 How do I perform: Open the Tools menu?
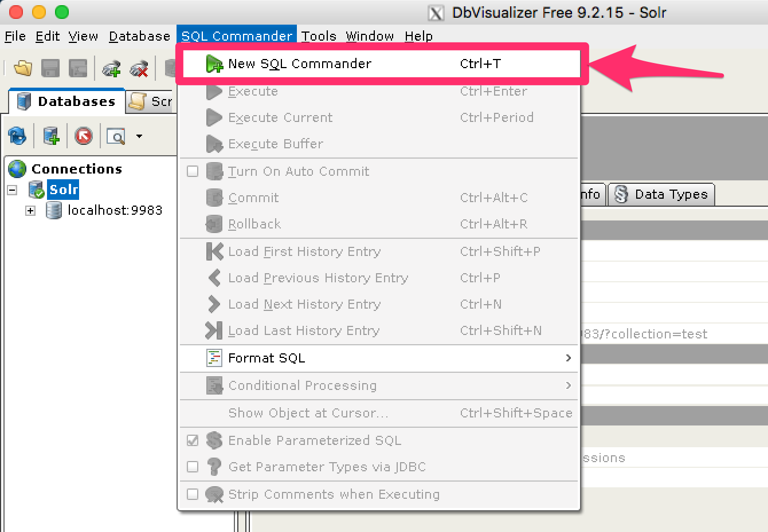[319, 36]
